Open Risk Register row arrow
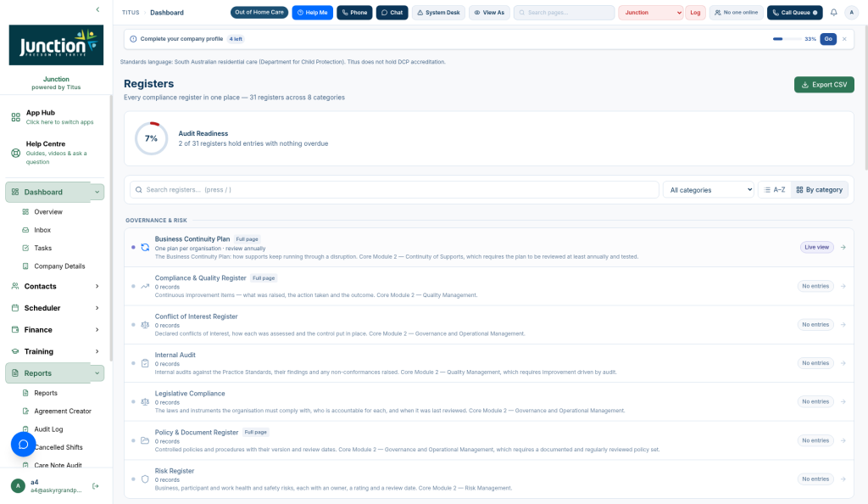Screen dimensions: 868x504 tap(843, 479)
